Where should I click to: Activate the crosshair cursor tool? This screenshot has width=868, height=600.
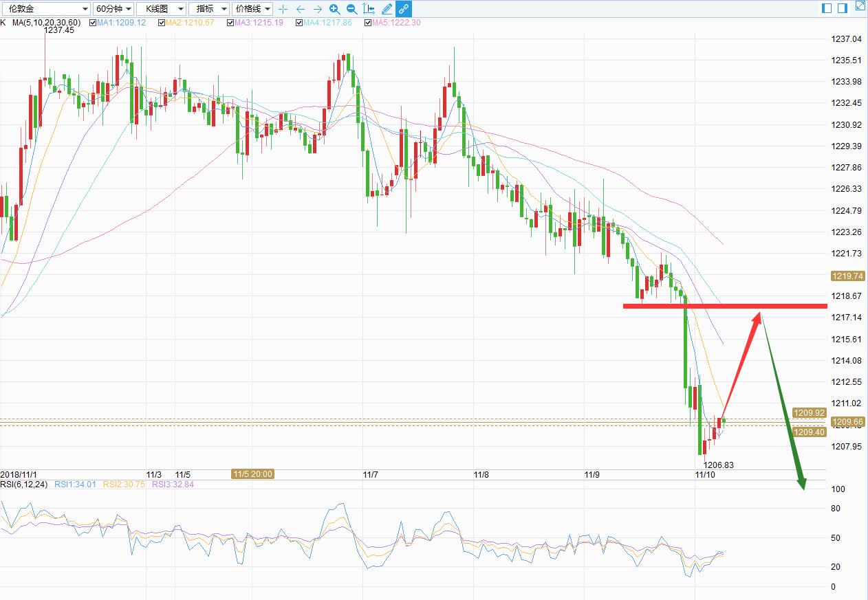coord(283,9)
